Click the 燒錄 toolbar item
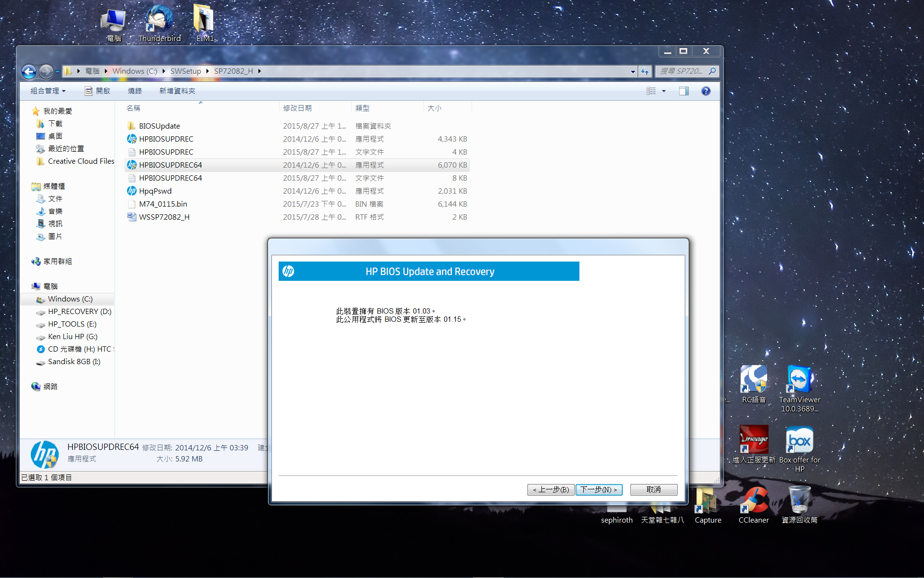Viewport: 924px width, 578px height. tap(135, 91)
